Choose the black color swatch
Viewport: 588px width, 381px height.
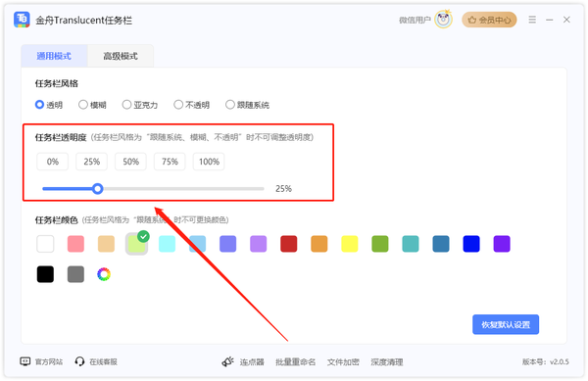[x=45, y=274]
